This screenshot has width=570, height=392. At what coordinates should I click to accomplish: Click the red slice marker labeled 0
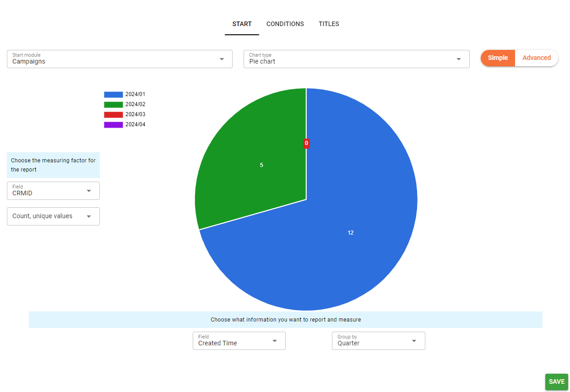click(x=306, y=143)
